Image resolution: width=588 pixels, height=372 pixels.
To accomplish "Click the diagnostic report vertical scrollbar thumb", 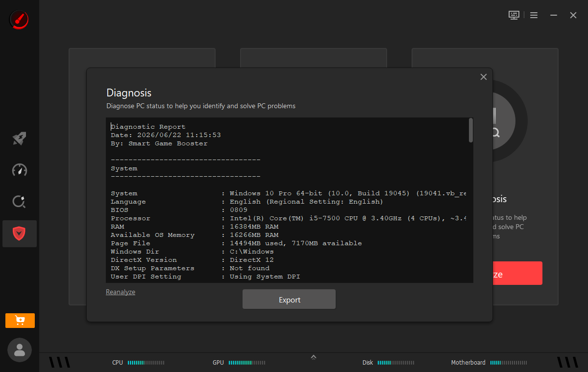I will click(x=471, y=130).
